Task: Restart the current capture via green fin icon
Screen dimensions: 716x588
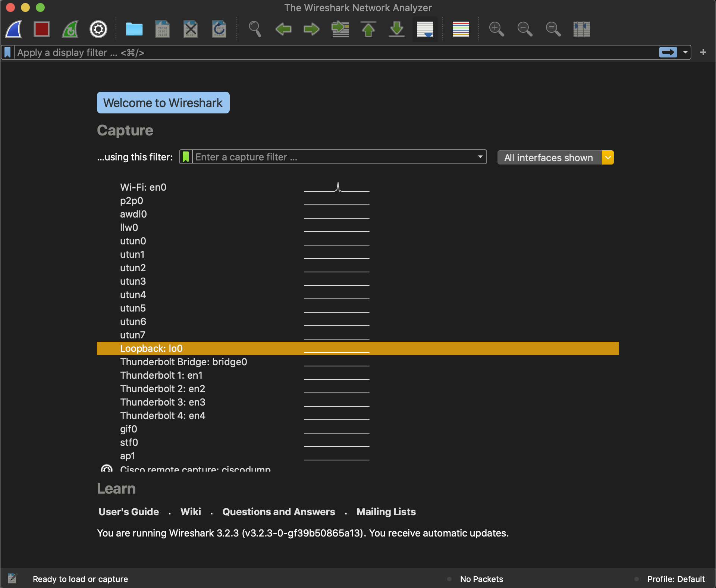Action: 70,29
